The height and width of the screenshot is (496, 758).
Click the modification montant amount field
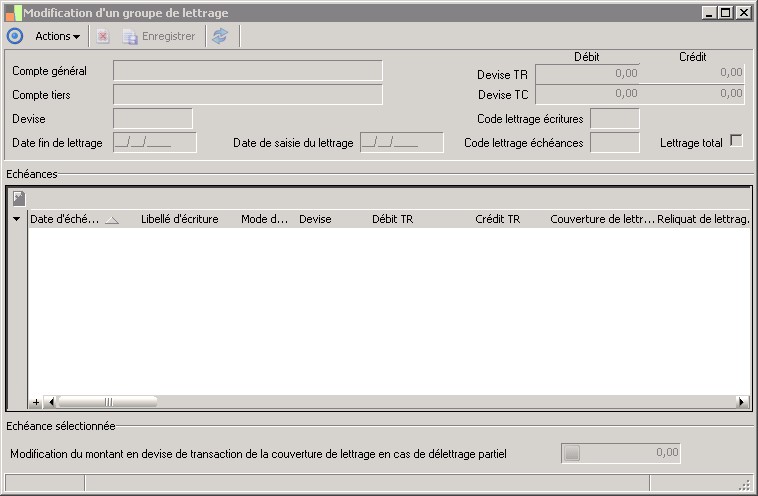pos(621,453)
